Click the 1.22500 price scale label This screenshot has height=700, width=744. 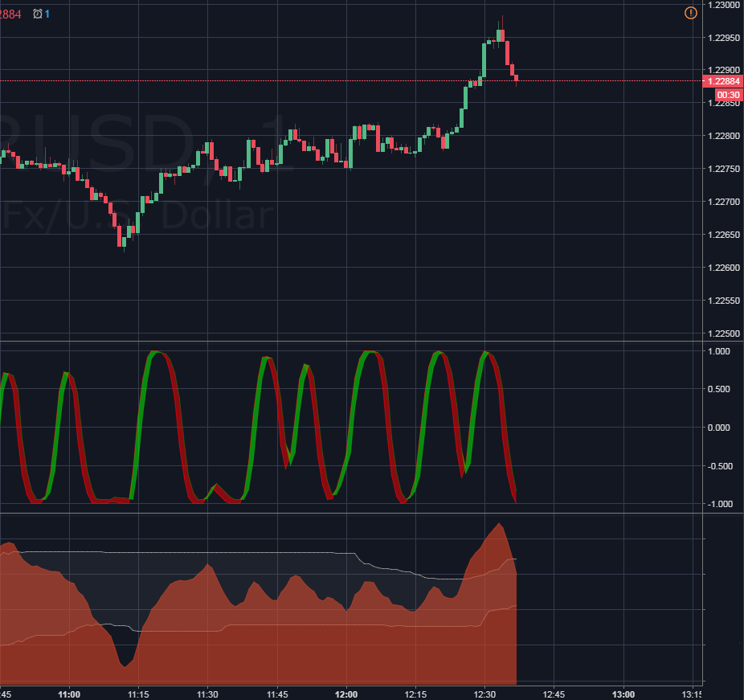pyautogui.click(x=724, y=334)
